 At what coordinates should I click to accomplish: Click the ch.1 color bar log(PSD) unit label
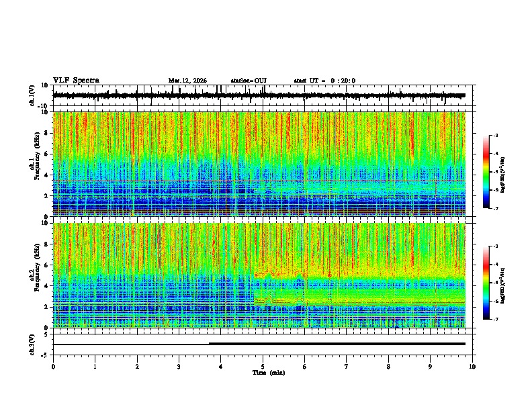[503, 175]
